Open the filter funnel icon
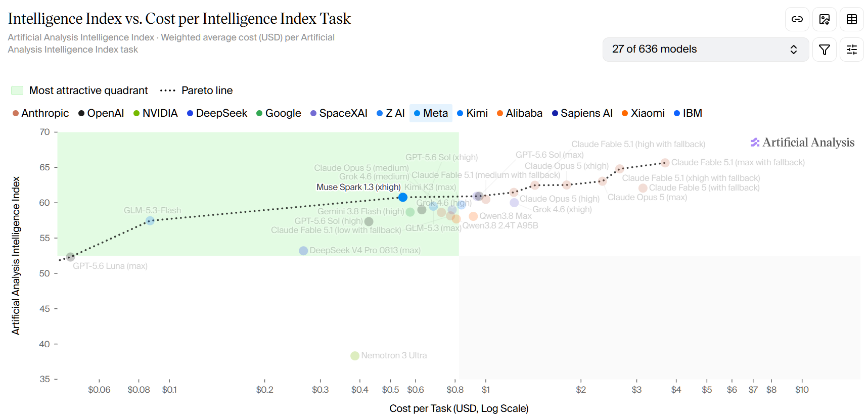This screenshot has width=868, height=420. pyautogui.click(x=825, y=50)
